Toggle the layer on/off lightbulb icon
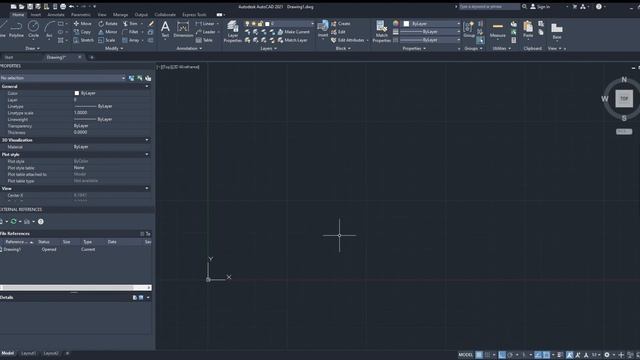The image size is (640, 360). pyautogui.click(x=247, y=24)
